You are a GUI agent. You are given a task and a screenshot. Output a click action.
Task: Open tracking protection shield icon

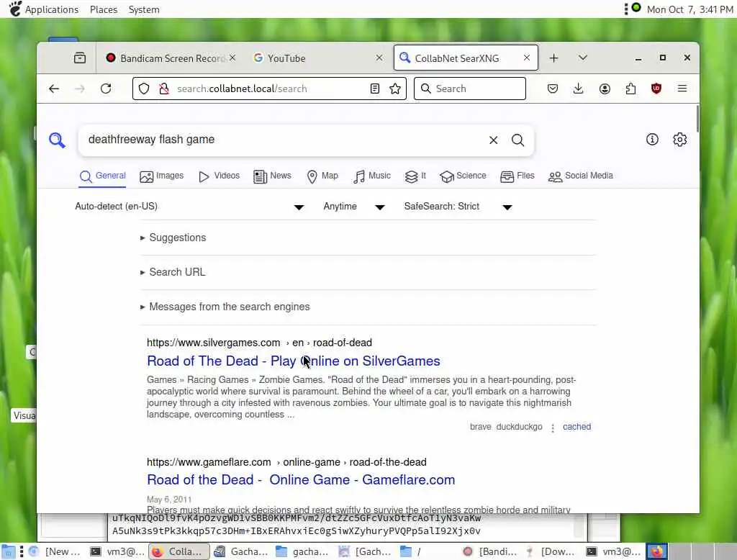point(144,89)
